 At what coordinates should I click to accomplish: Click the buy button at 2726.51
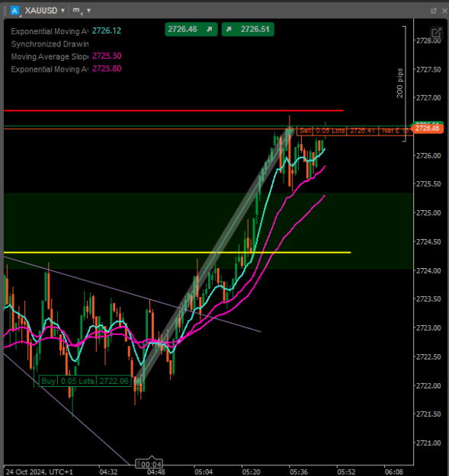tap(248, 30)
